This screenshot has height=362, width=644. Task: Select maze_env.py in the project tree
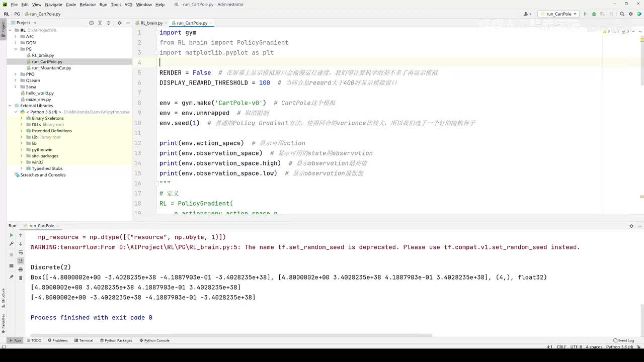pos(38,100)
